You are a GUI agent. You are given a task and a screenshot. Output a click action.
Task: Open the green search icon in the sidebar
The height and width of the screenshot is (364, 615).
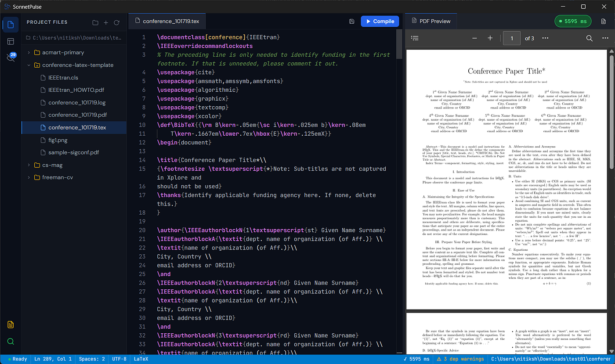point(11,342)
